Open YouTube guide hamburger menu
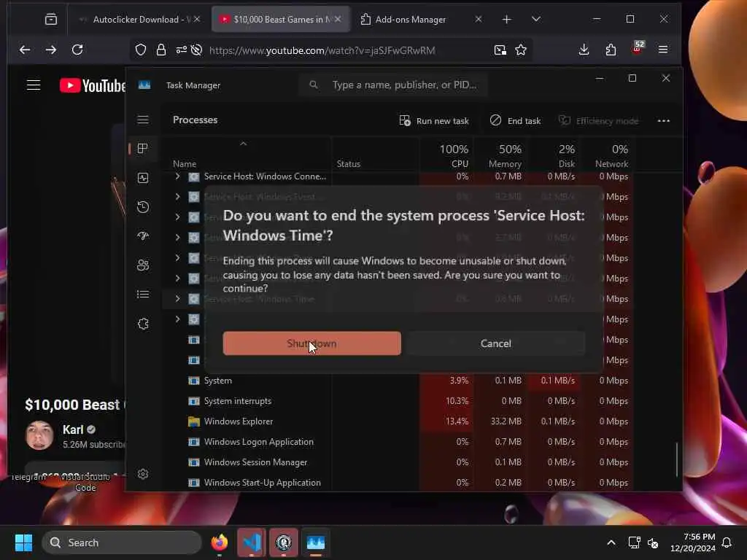 [34, 85]
